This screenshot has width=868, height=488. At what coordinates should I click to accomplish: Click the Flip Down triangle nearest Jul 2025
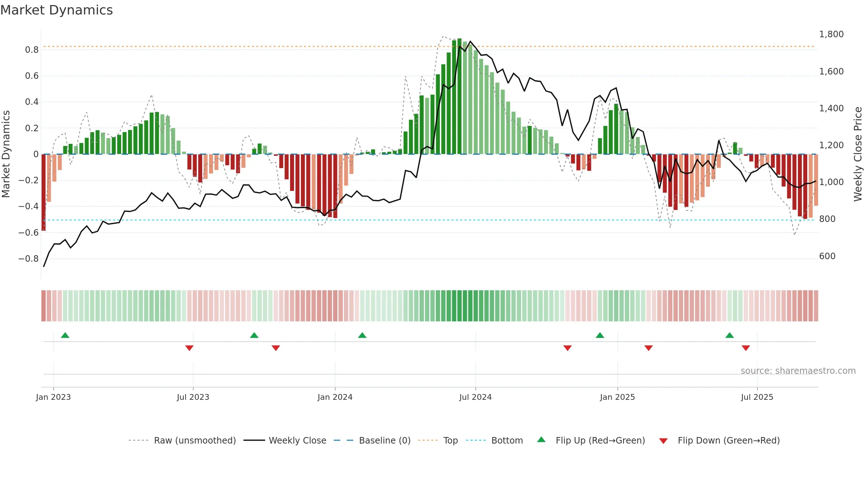[746, 348]
